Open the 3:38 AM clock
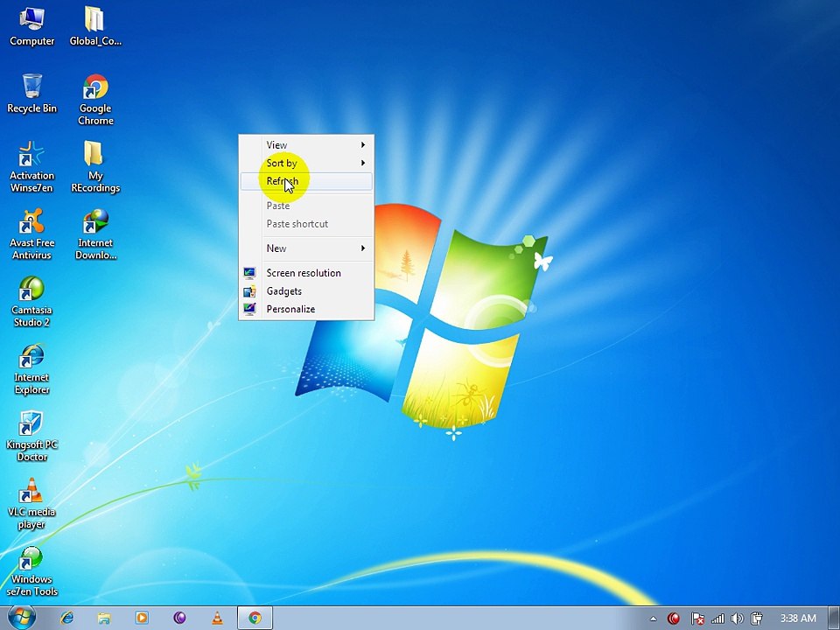The width and height of the screenshot is (840, 630). [x=798, y=619]
